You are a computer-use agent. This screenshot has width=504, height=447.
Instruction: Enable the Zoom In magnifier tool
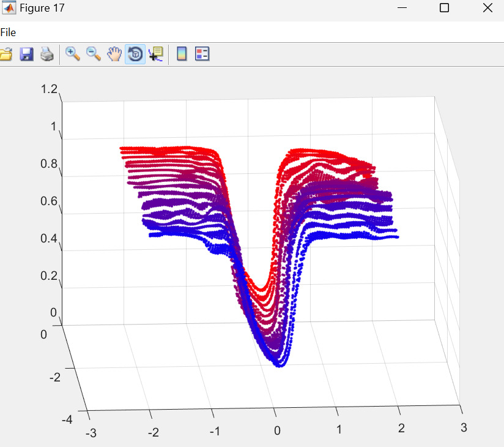tap(73, 54)
